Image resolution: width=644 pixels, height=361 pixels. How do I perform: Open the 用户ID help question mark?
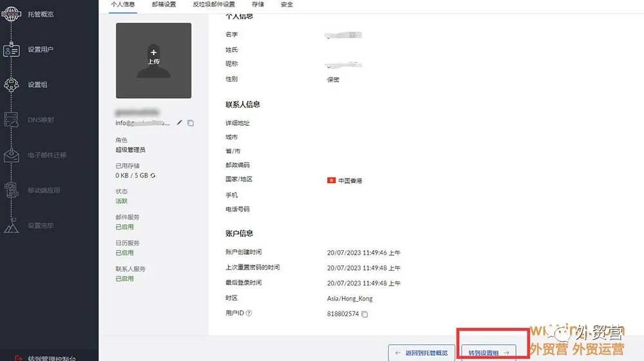click(249, 313)
